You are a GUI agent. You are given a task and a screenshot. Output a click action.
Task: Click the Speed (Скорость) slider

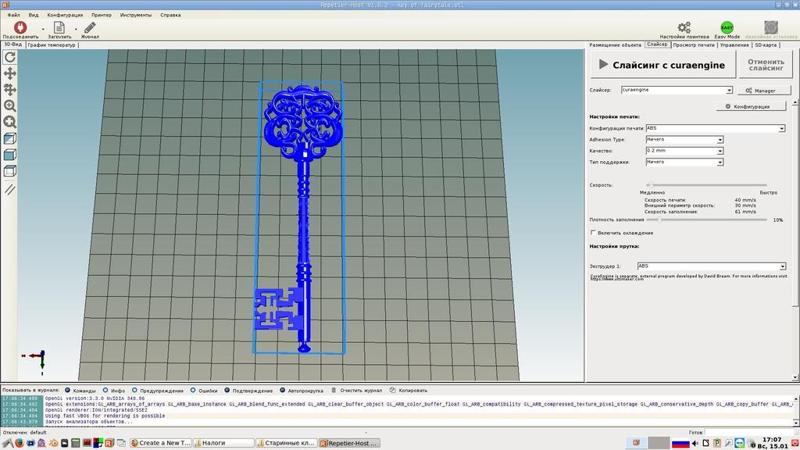pos(706,185)
